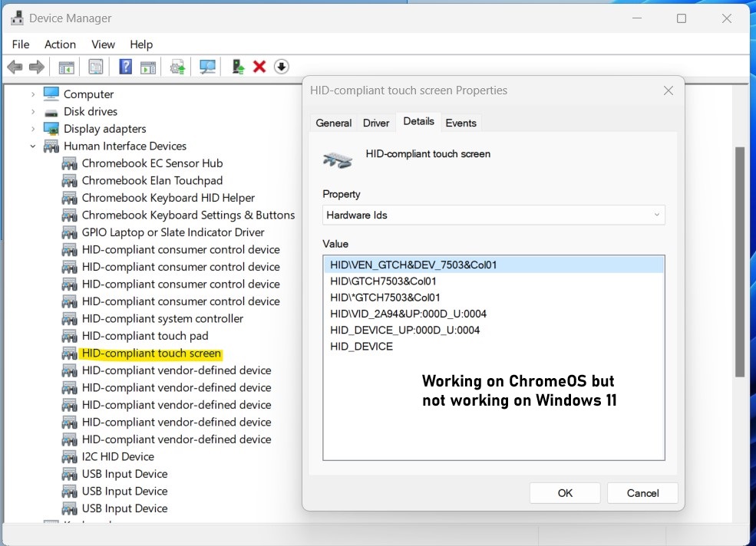Click the Scan for hardware changes monitor icon
756x546 pixels.
(x=207, y=67)
